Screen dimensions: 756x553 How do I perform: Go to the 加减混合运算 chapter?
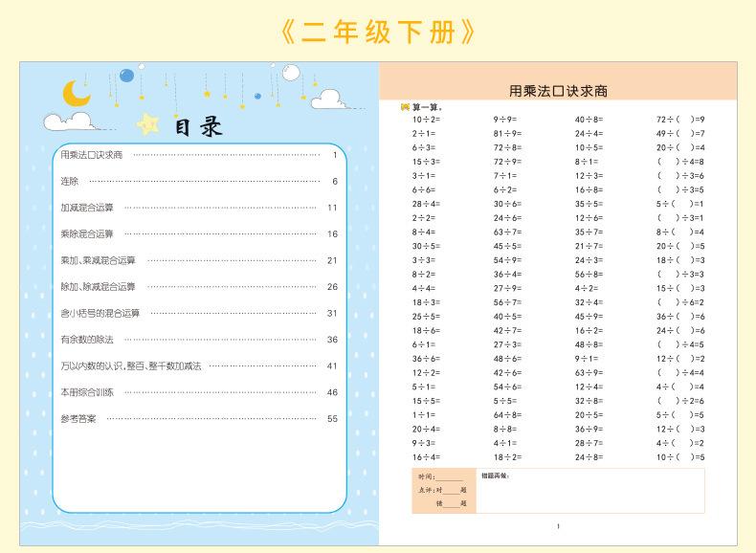[x=86, y=208]
